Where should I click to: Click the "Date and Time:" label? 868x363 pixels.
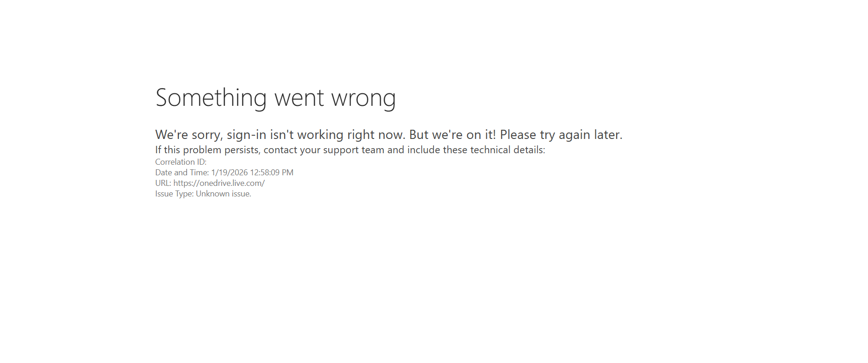182,173
